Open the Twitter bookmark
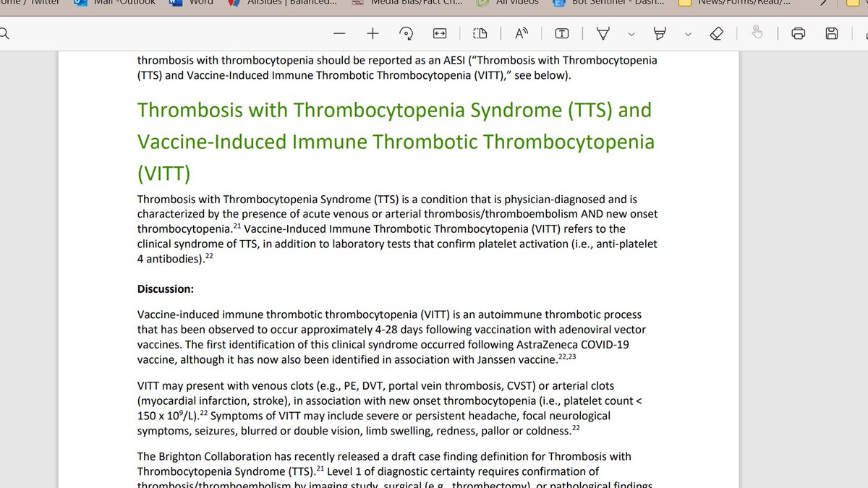The height and width of the screenshot is (488, 868). [29, 3]
